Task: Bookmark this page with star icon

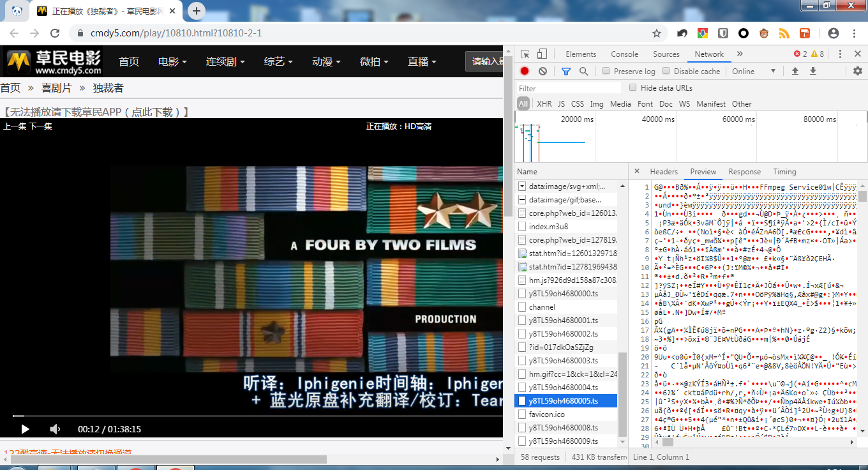Action: 657,33
